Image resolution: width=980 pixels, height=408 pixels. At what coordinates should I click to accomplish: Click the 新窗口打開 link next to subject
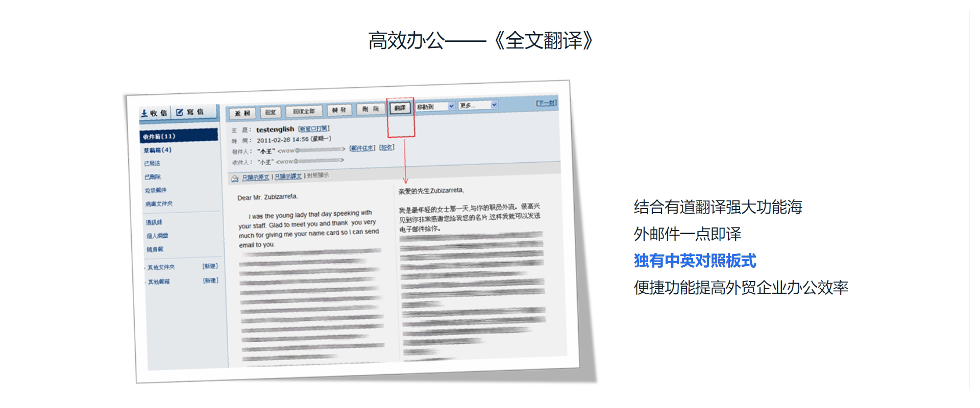314,129
